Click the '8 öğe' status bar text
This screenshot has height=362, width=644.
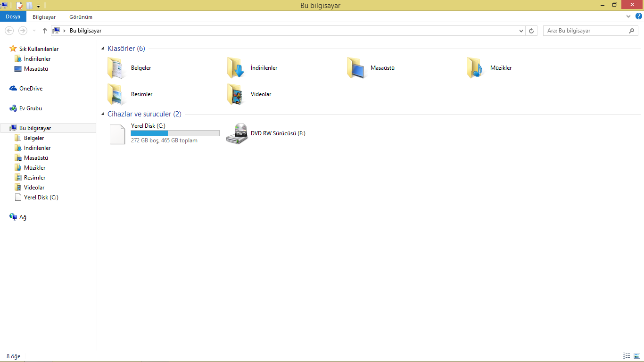pyautogui.click(x=14, y=356)
